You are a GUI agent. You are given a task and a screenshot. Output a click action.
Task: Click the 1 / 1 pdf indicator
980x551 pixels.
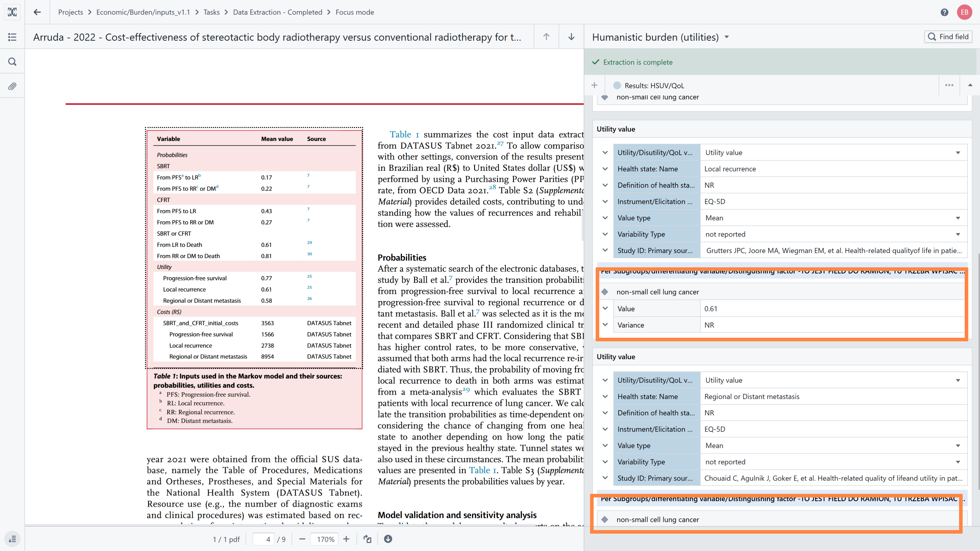point(226,539)
